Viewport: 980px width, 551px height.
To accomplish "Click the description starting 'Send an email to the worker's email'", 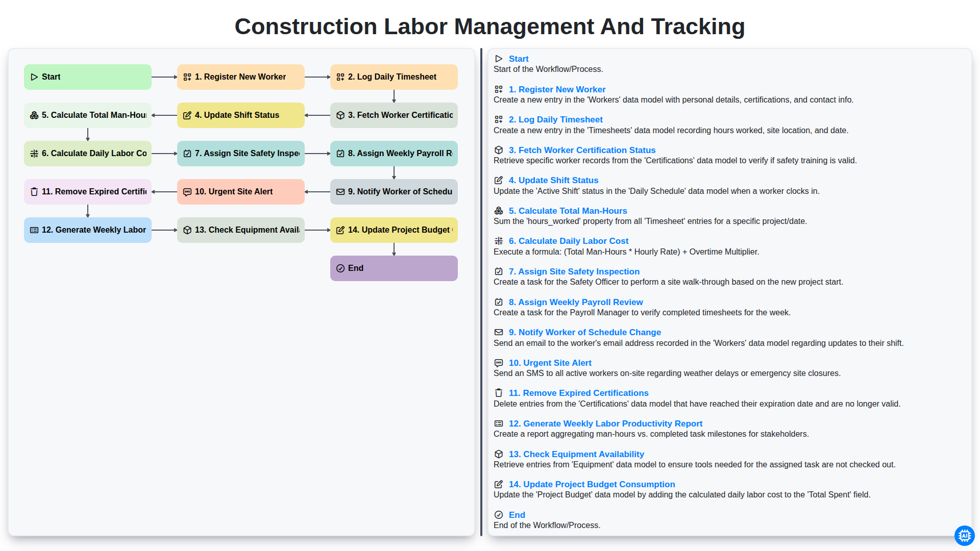I will [x=698, y=343].
